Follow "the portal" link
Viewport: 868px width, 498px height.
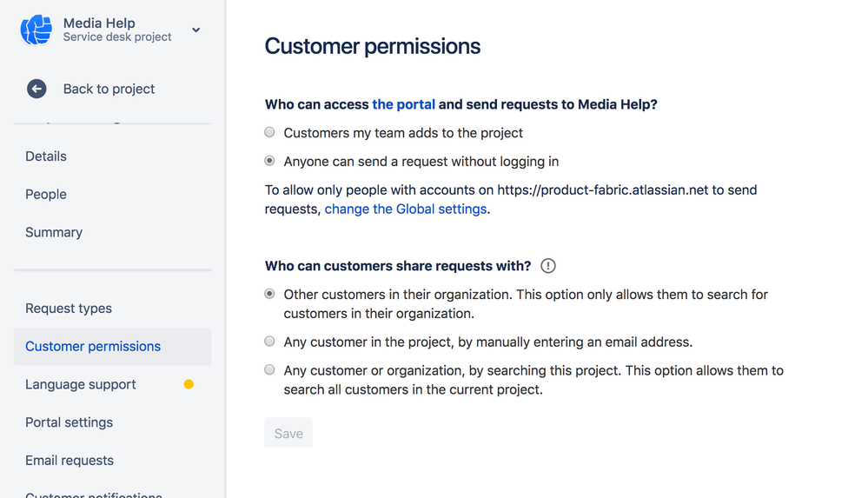coord(403,104)
